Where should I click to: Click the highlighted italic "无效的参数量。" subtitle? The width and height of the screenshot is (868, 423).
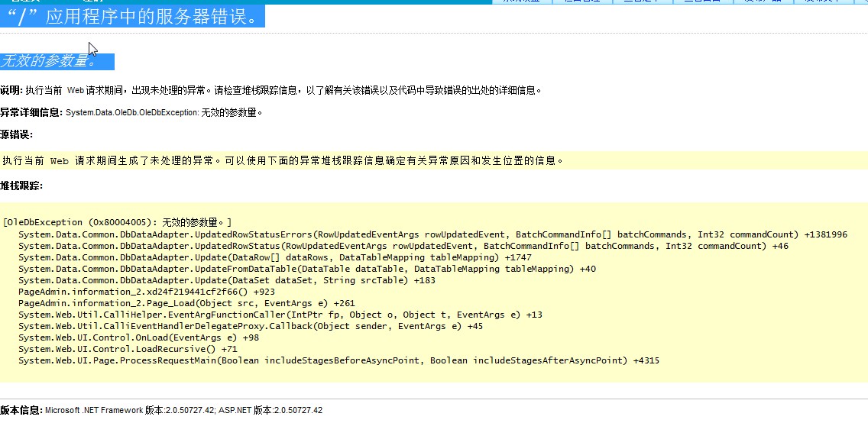[50, 61]
